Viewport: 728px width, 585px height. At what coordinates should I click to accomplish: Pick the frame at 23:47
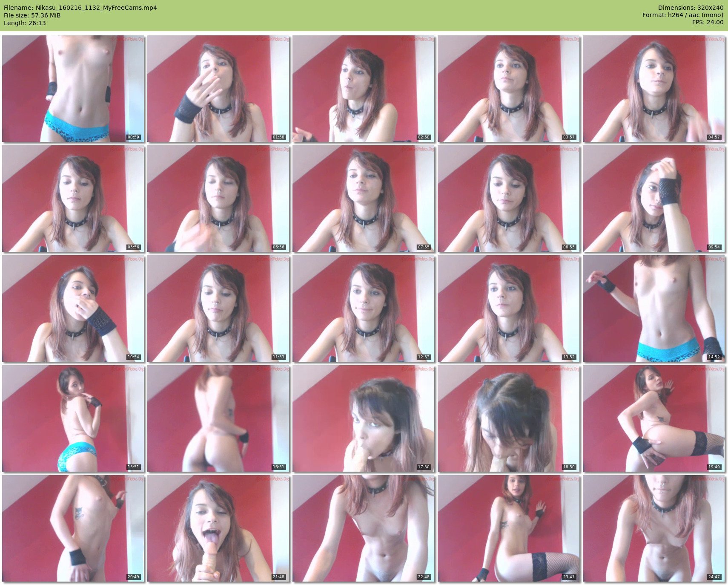pos(509,528)
